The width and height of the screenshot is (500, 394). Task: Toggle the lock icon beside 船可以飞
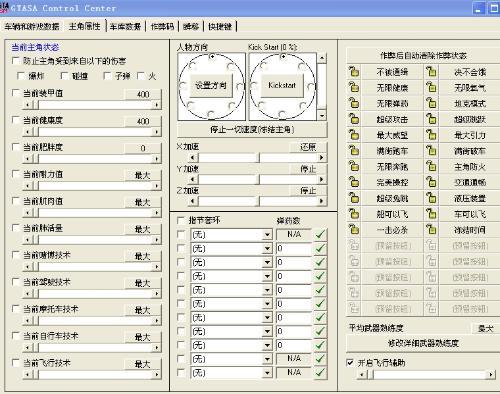coord(354,214)
